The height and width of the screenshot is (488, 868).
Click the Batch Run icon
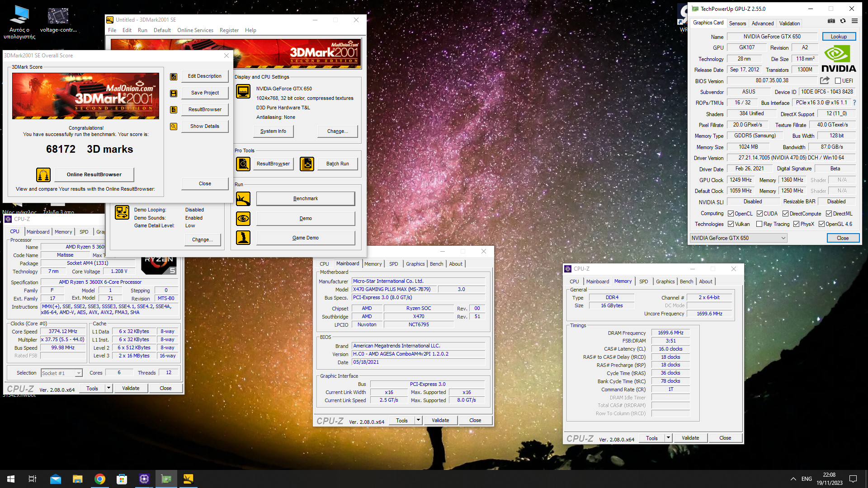point(307,164)
